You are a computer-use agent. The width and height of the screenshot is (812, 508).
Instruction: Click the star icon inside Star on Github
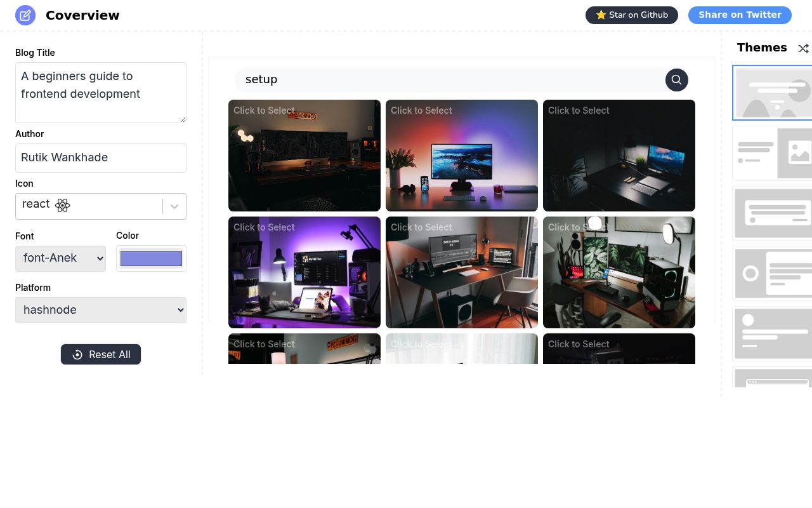coord(601,15)
